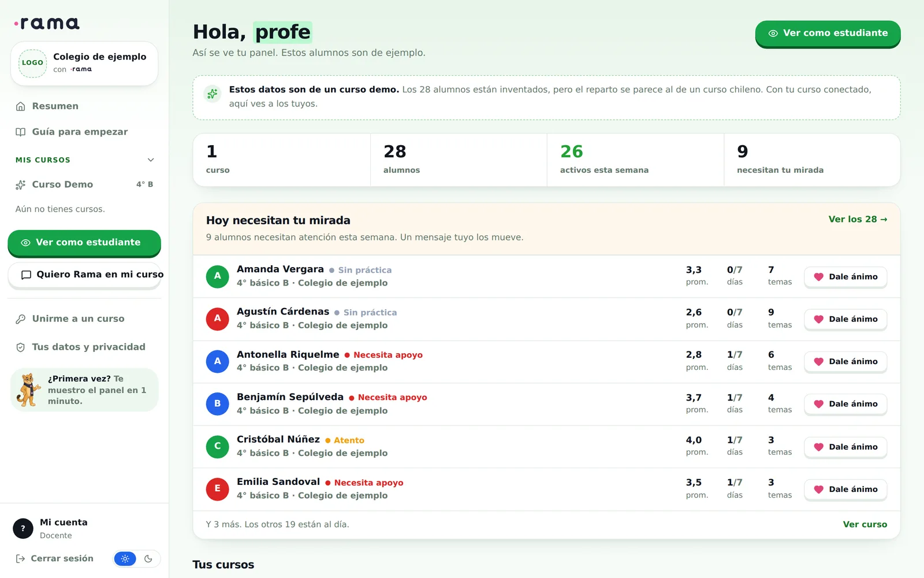Click the sparkle icon in the demo data notice
924x578 pixels.
click(x=213, y=94)
